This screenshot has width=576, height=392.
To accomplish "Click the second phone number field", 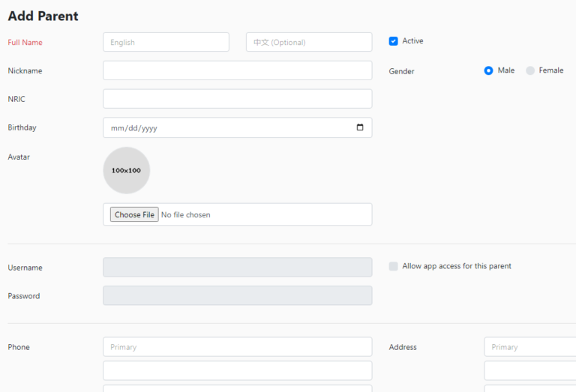I will 237,370.
